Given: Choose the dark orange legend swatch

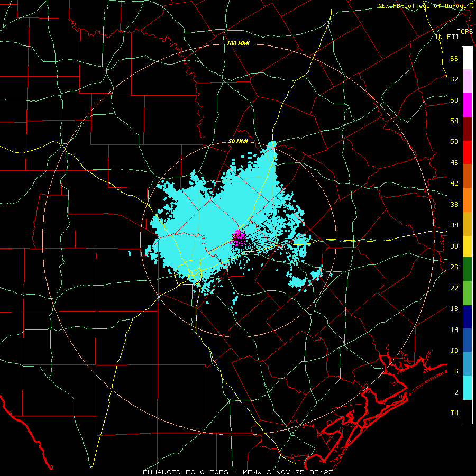Looking at the screenshot, I should click(x=467, y=176).
